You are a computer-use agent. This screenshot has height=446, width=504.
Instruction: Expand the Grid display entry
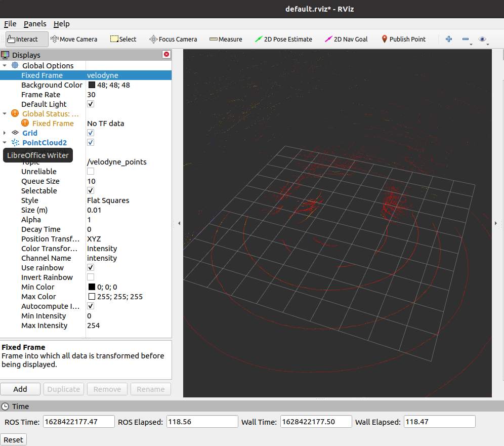(5, 133)
